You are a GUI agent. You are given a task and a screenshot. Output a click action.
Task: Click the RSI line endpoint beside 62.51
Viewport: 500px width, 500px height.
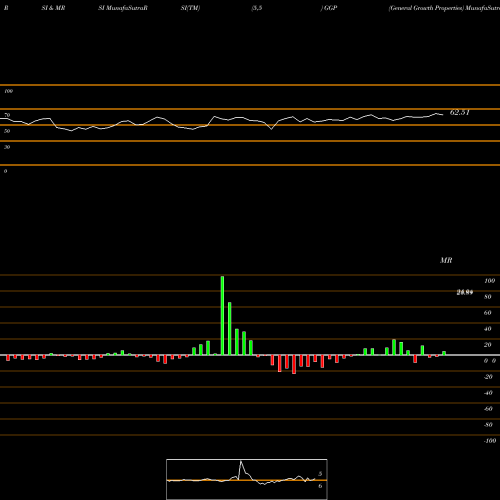tap(443, 115)
